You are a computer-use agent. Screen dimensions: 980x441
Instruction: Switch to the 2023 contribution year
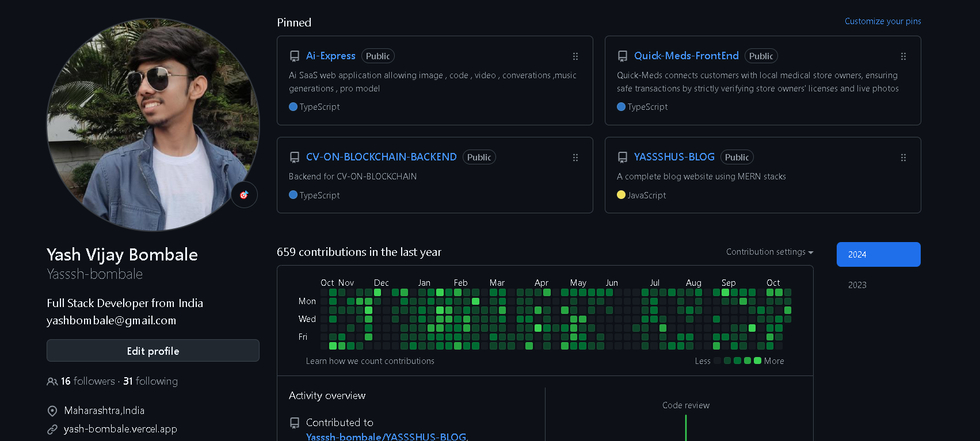pyautogui.click(x=857, y=285)
